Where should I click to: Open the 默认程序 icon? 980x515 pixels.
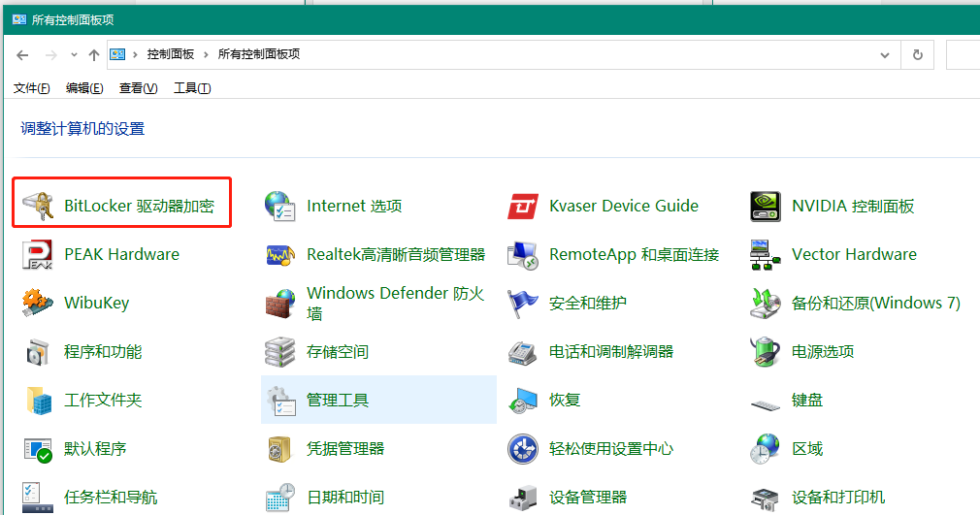(x=38, y=449)
